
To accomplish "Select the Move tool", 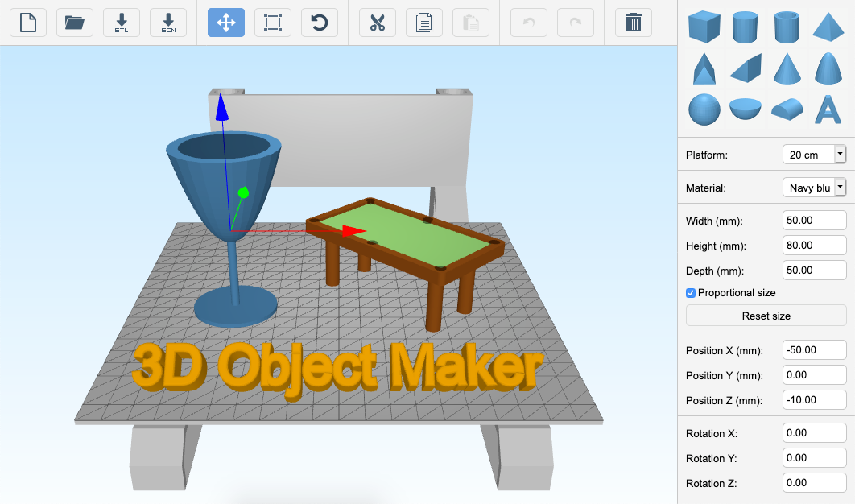I will click(x=226, y=23).
